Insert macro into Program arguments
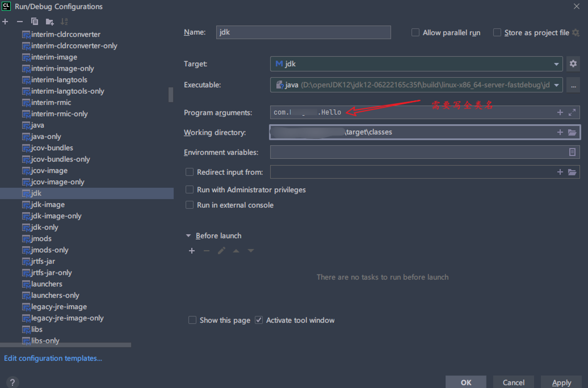Screen dimensions: 588x388 coord(560,112)
